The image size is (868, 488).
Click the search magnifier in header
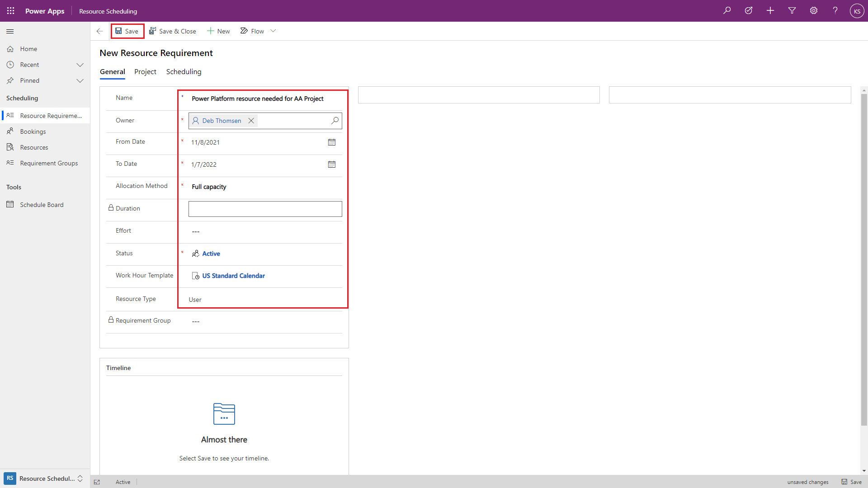[x=727, y=10]
